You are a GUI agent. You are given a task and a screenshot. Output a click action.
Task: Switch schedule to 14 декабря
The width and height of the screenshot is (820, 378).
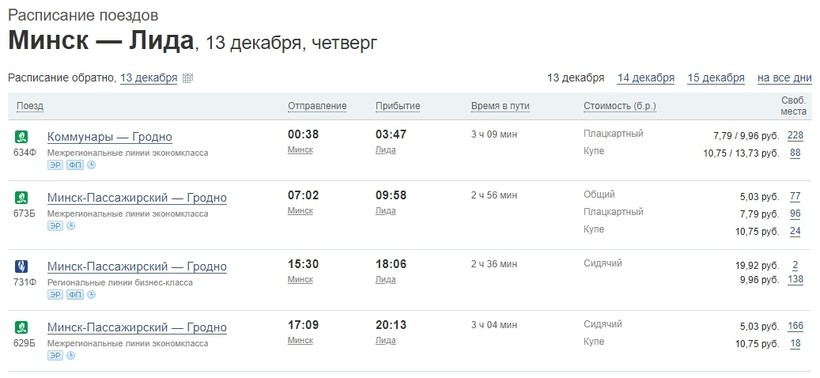[645, 78]
